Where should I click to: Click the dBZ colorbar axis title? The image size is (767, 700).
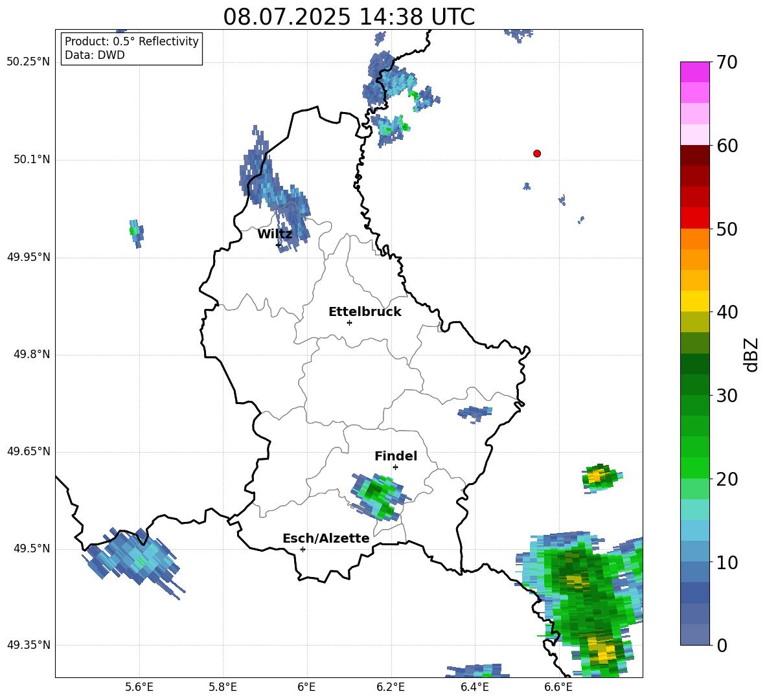click(x=751, y=354)
